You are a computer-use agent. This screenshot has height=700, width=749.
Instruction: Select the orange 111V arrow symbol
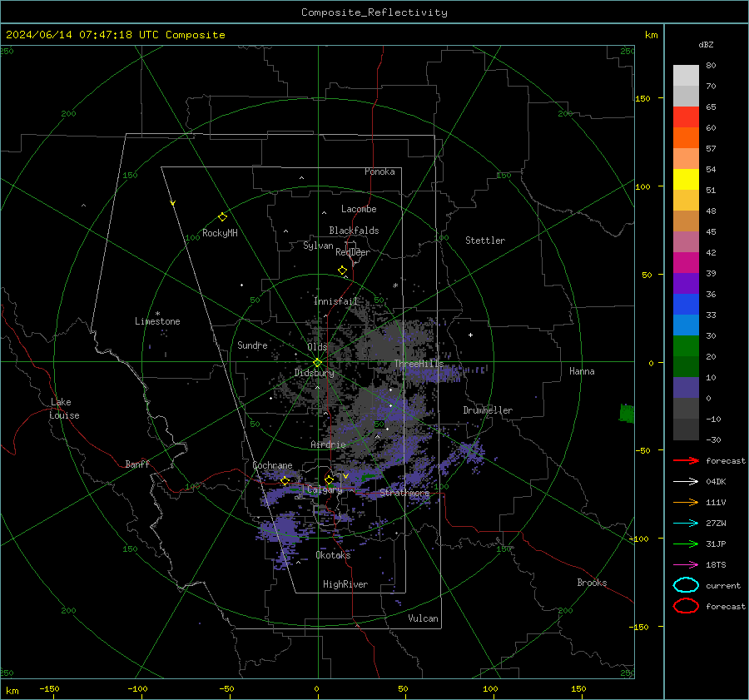click(686, 502)
